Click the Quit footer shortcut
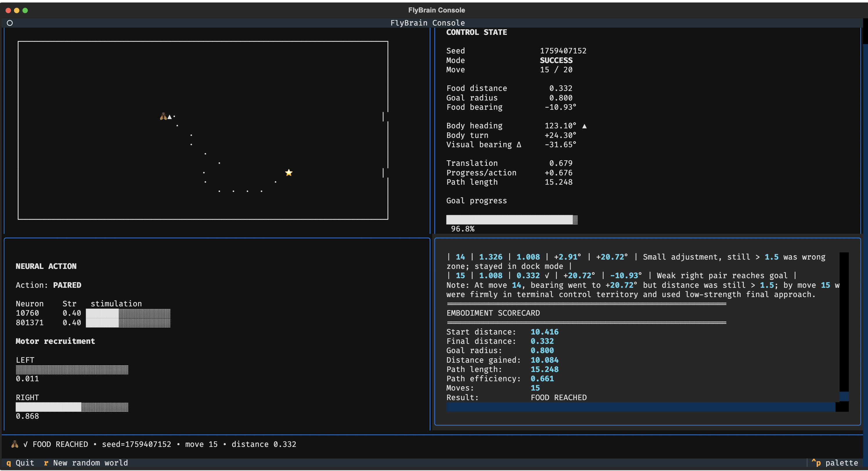 (20, 463)
